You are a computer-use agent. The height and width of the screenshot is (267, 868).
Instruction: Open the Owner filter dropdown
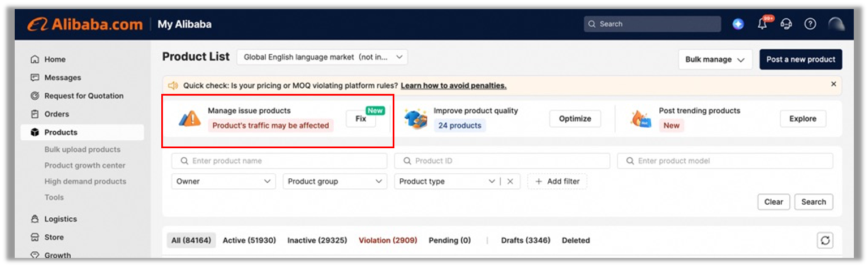point(224,182)
